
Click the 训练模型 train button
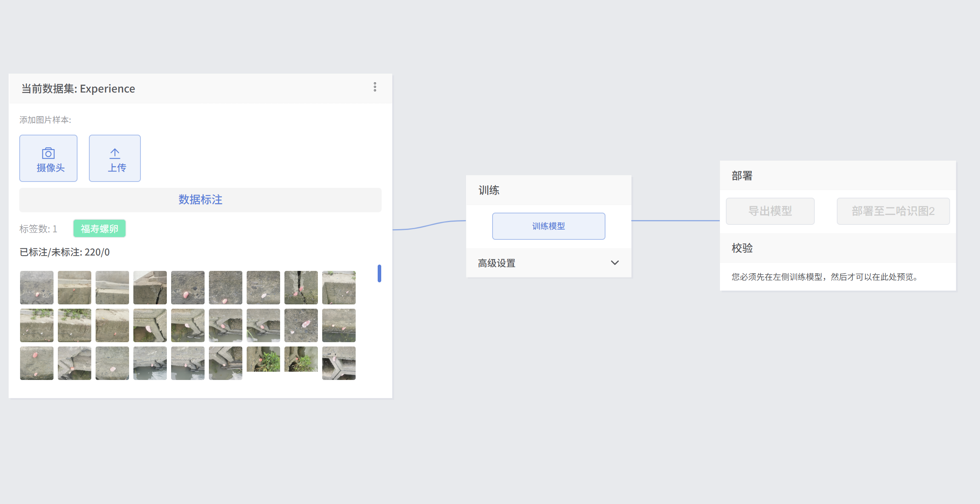pos(548,226)
